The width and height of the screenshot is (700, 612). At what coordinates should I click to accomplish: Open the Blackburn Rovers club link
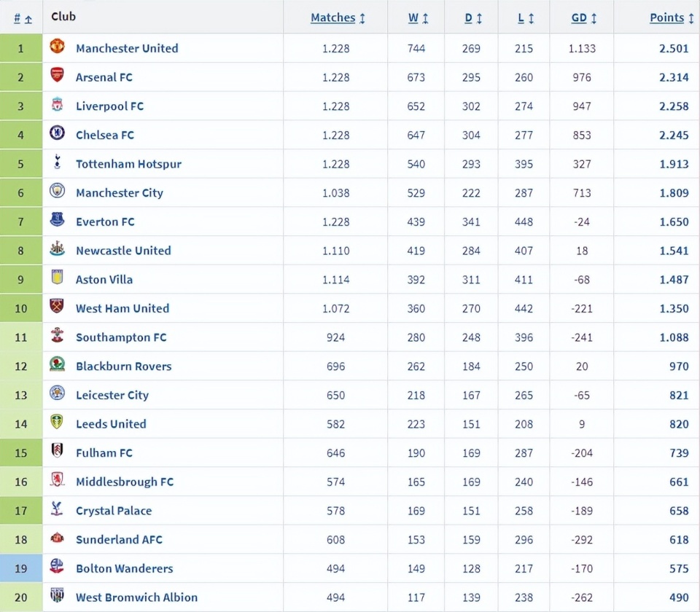(123, 366)
